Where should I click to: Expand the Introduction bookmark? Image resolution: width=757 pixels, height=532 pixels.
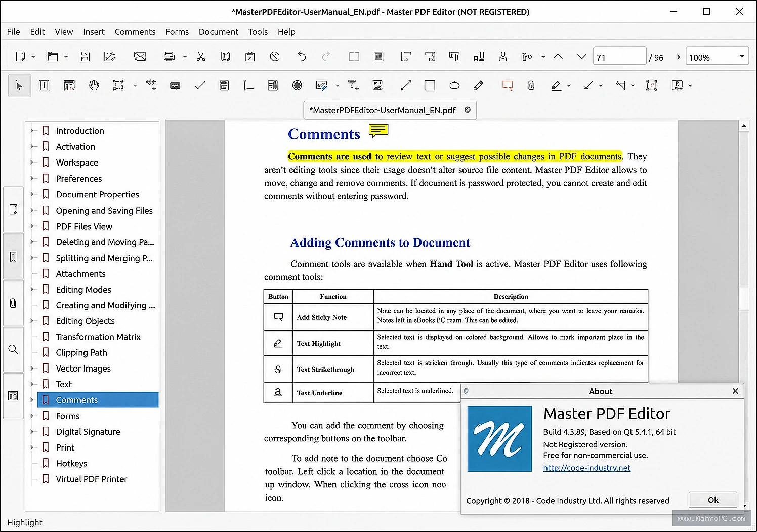[x=32, y=131]
